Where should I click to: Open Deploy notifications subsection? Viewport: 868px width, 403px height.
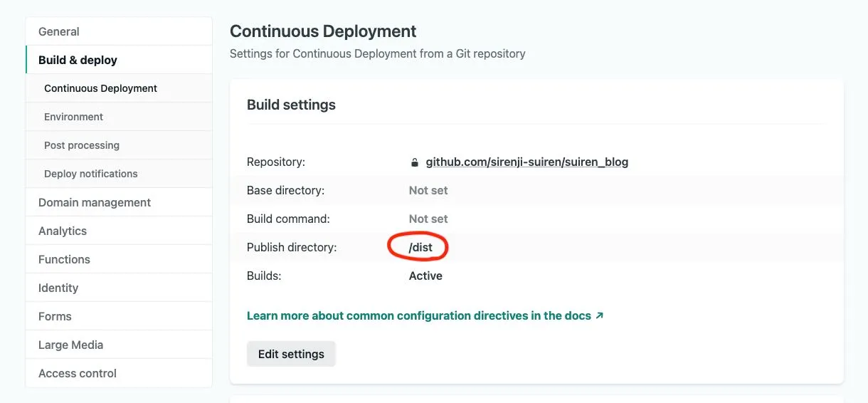(x=90, y=174)
